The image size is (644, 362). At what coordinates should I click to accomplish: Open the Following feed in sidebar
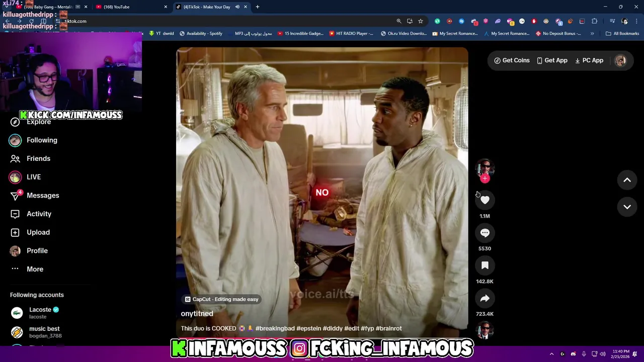tap(34, 140)
